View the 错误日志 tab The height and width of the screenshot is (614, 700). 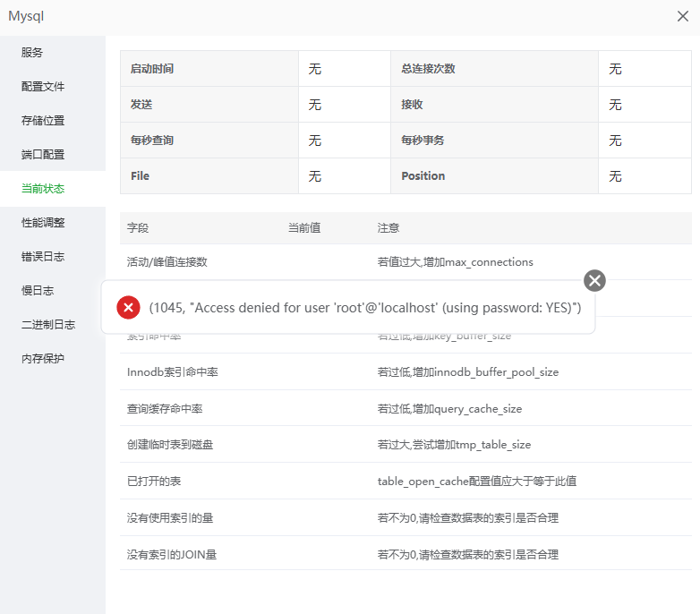[43, 257]
